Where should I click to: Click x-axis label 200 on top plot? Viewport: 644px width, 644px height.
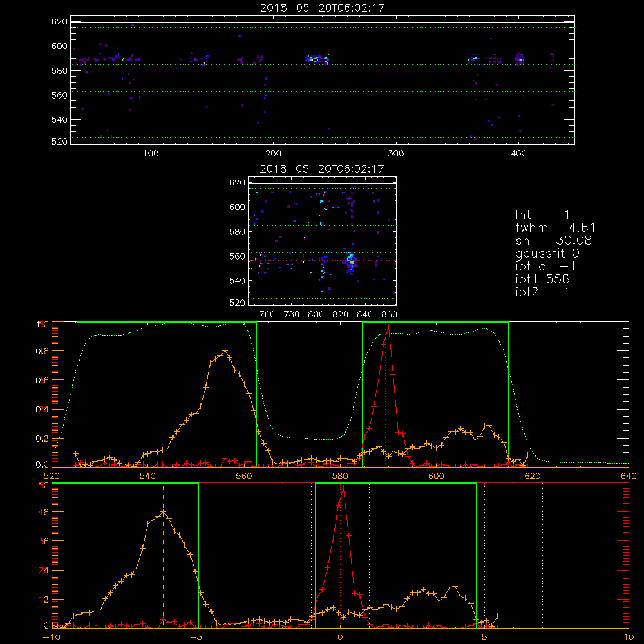click(273, 154)
